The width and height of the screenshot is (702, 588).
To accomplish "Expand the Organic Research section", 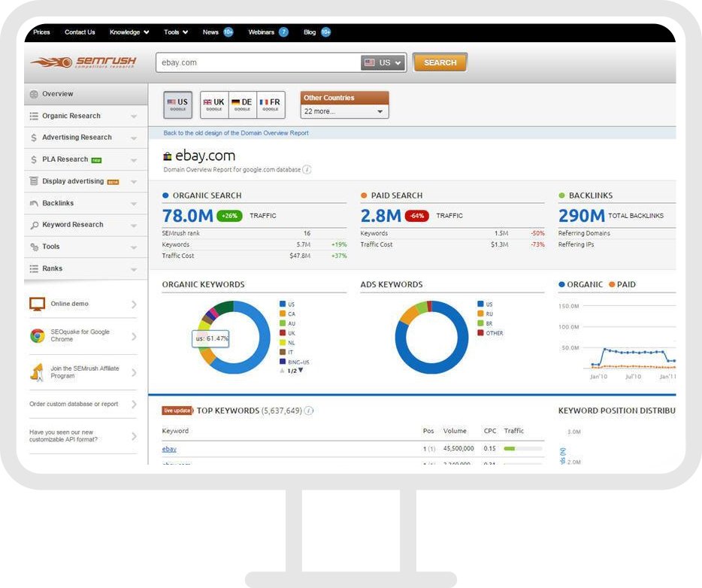I will tap(134, 117).
